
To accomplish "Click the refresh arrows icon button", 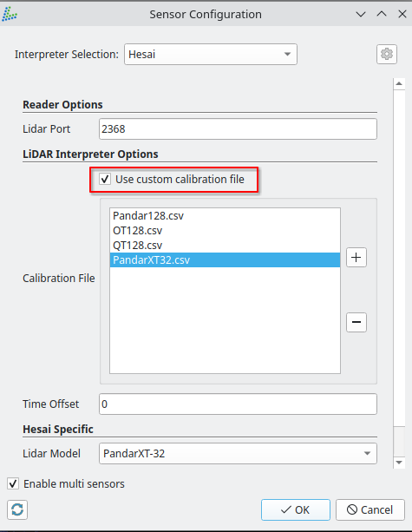I will [x=17, y=509].
